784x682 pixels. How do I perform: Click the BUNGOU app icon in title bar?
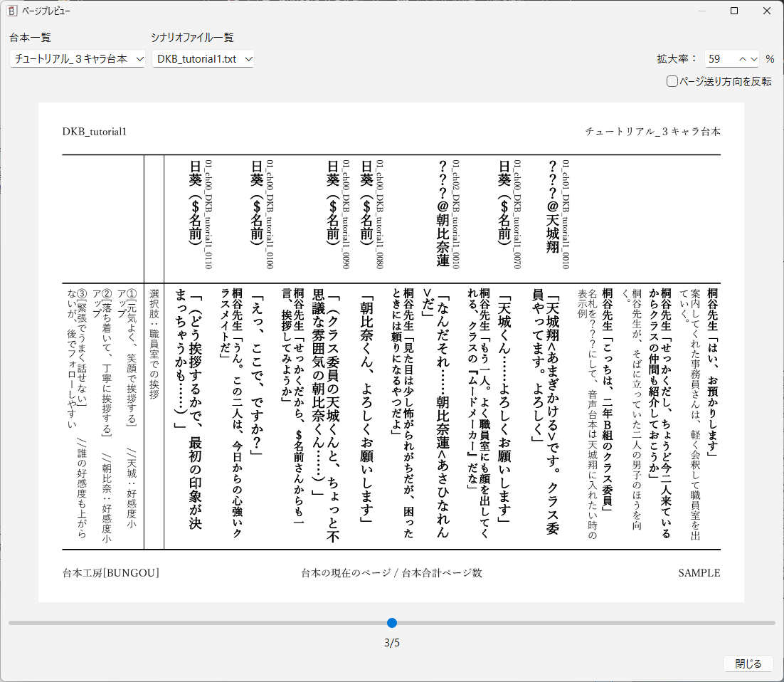coord(11,11)
